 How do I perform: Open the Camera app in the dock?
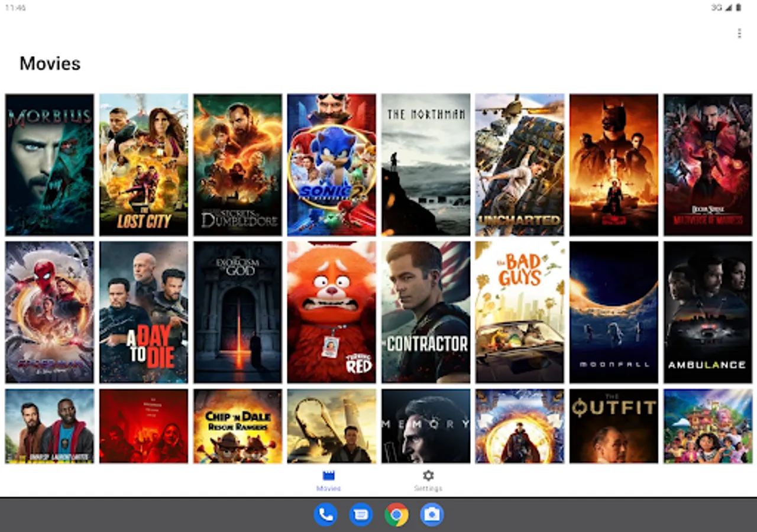click(432, 514)
